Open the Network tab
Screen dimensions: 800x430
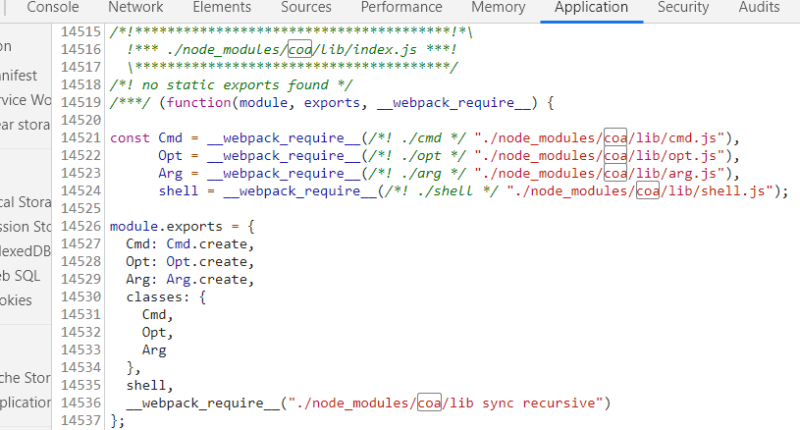[136, 7]
